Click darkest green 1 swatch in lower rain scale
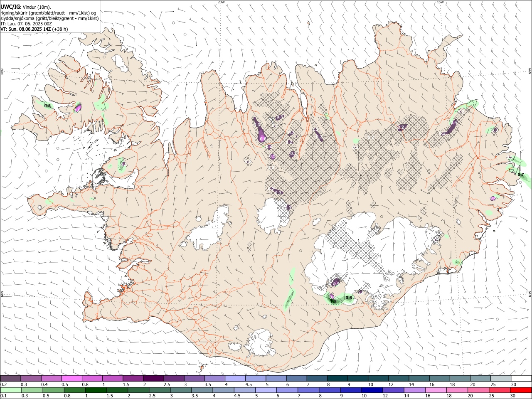 tap(96, 390)
